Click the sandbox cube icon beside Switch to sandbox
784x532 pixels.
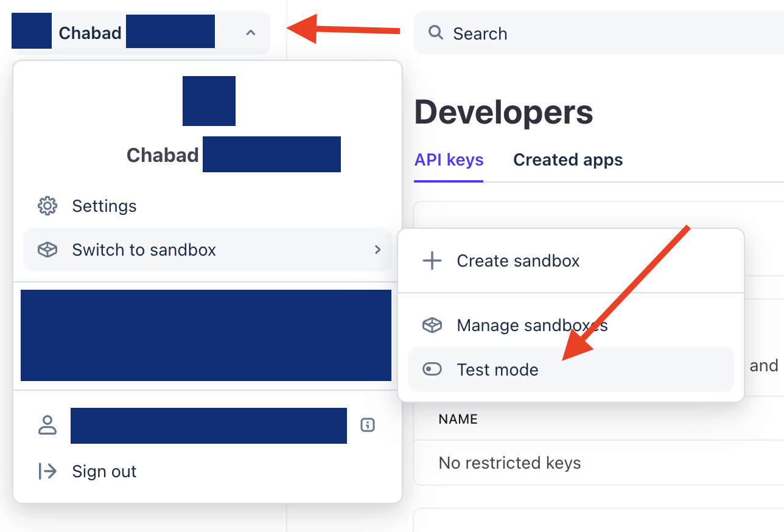[x=47, y=250]
